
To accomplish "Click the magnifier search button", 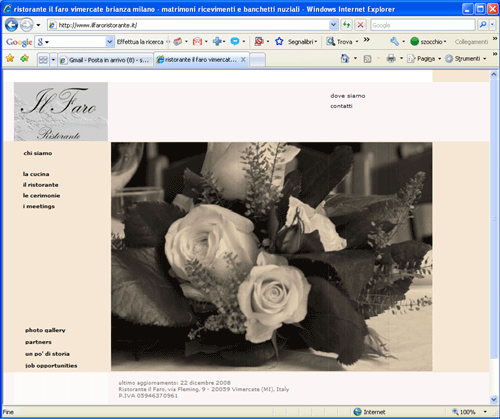I will (483, 25).
